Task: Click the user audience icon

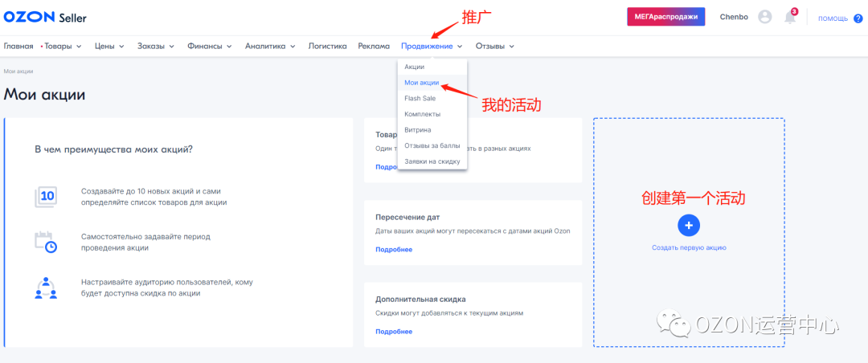Action: pos(45,288)
